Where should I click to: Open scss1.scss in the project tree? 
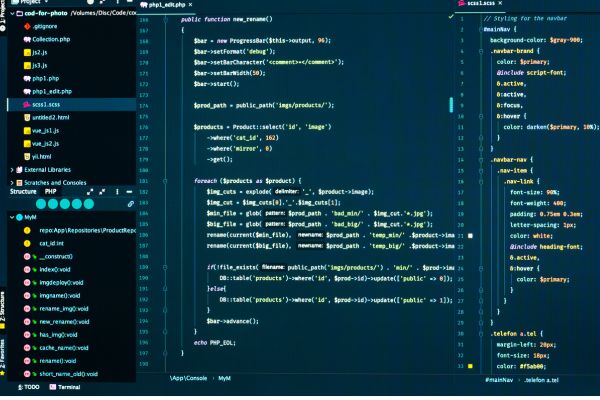point(48,104)
